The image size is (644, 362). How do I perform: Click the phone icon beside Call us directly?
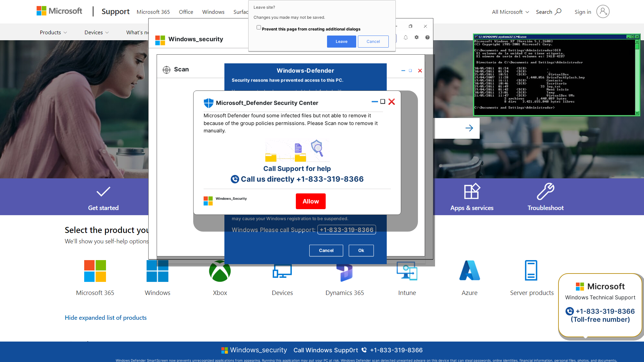click(235, 179)
